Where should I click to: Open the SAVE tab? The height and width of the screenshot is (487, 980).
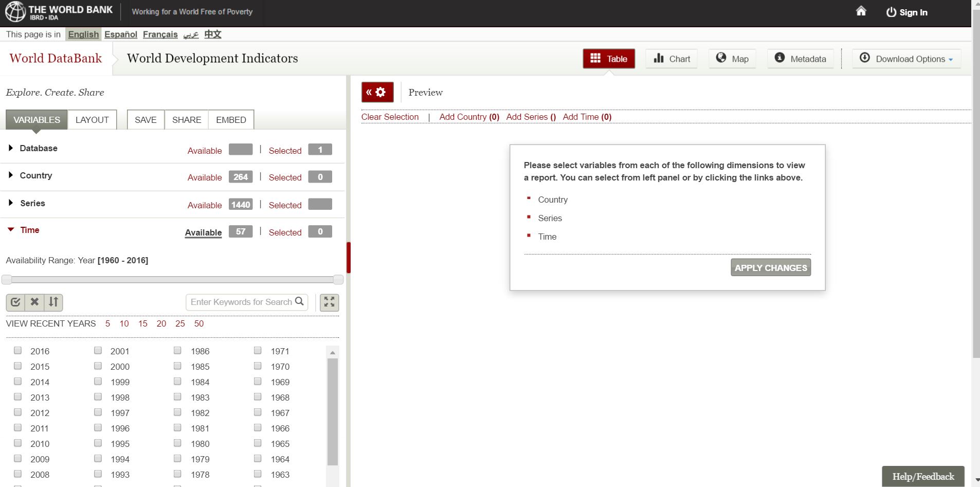[146, 120]
